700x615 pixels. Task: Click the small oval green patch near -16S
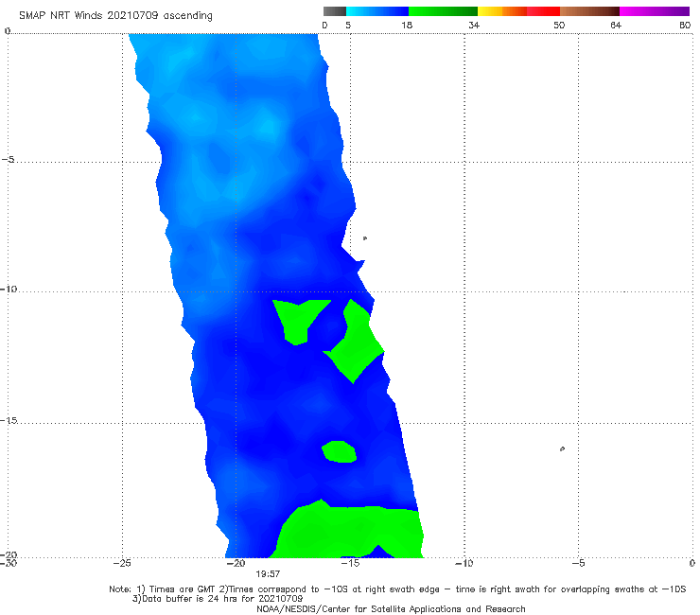tap(339, 451)
